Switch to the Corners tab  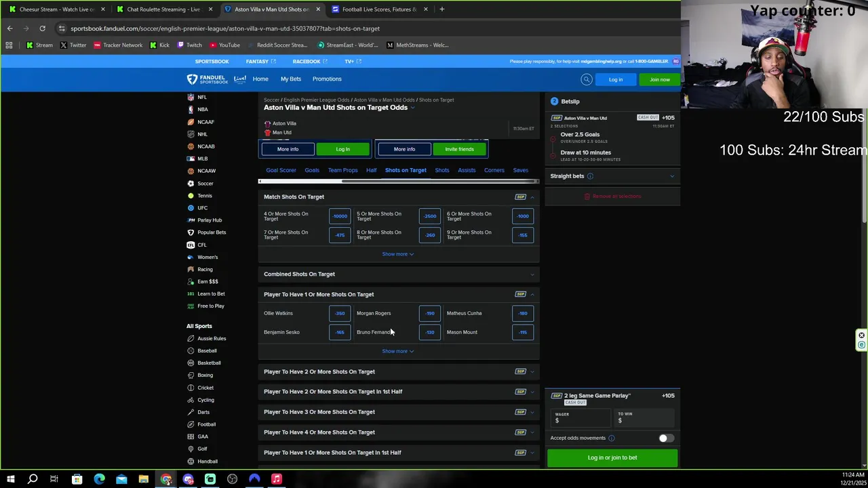(x=494, y=170)
